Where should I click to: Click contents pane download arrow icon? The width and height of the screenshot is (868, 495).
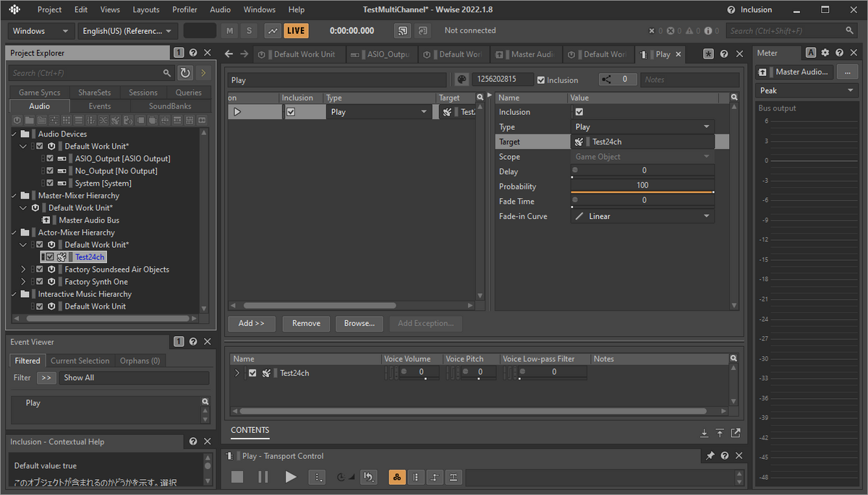[x=705, y=433]
